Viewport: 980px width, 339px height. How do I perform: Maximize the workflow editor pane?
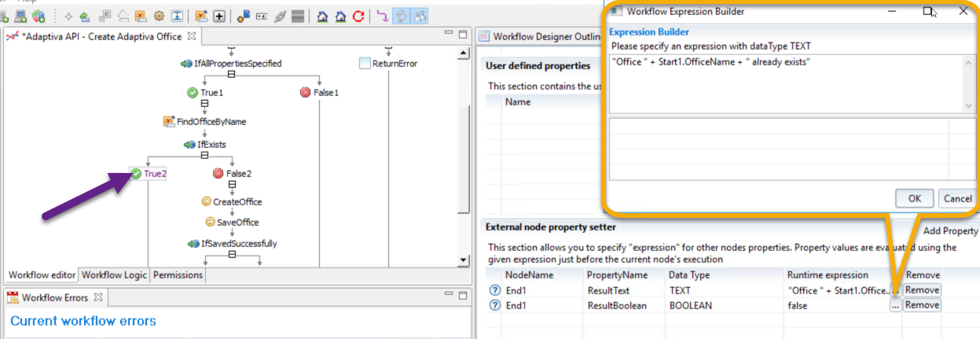coord(463,35)
